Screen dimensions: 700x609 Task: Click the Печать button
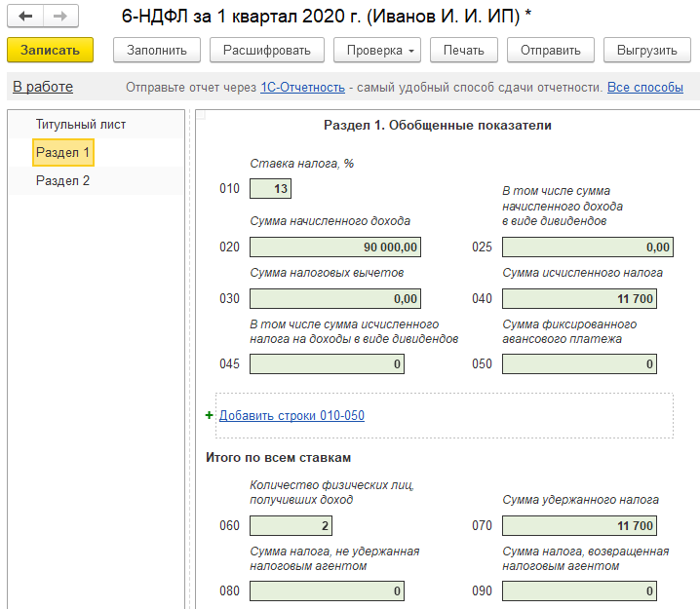tap(463, 50)
